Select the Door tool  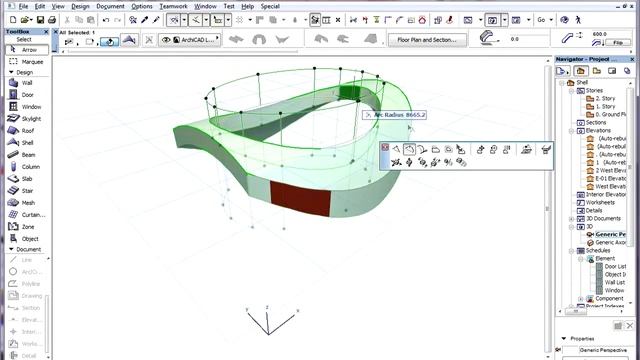[27, 95]
